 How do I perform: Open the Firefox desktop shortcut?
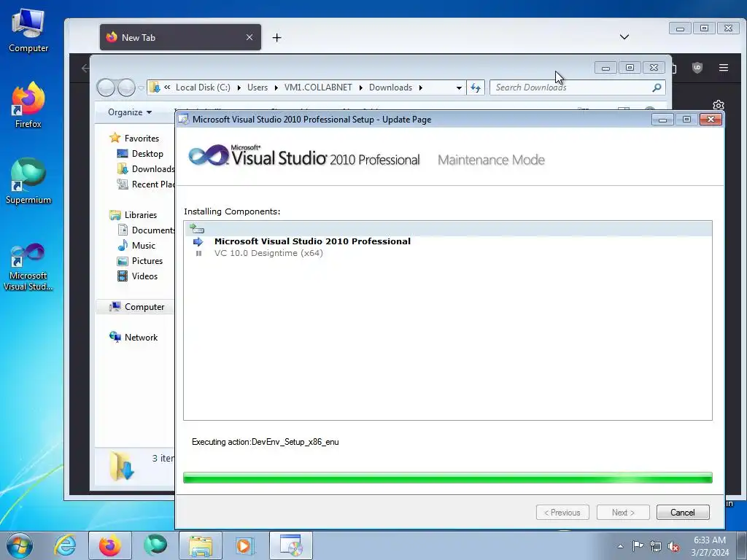(x=28, y=105)
